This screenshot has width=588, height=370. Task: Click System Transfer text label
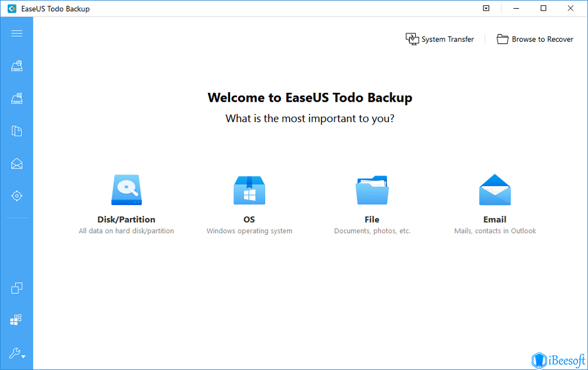(447, 39)
